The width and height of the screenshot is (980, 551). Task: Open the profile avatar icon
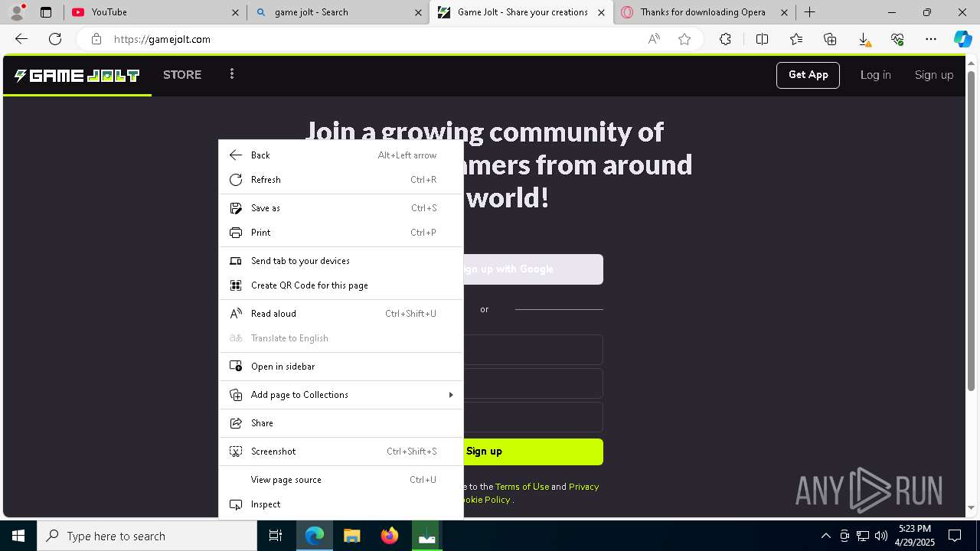click(17, 12)
